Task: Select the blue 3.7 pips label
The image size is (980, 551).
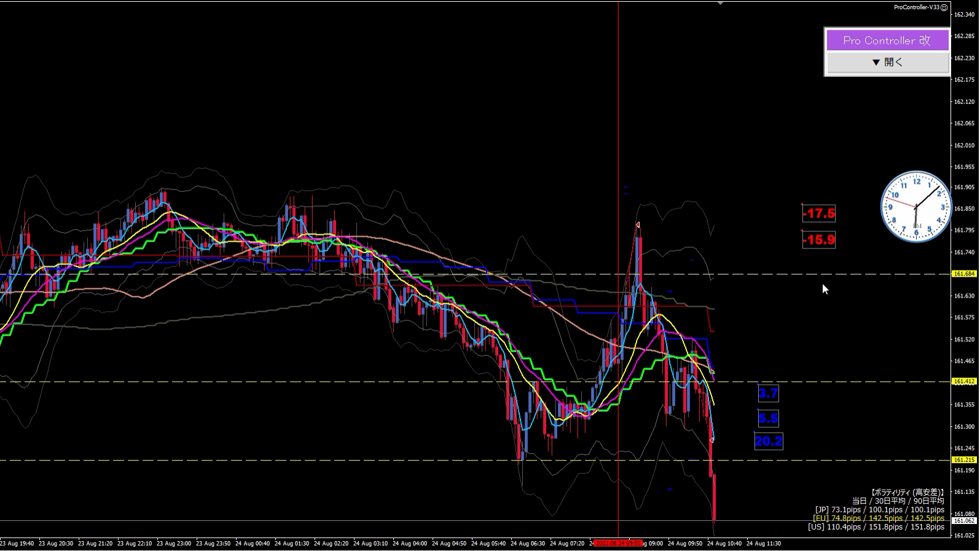Action: (x=769, y=393)
